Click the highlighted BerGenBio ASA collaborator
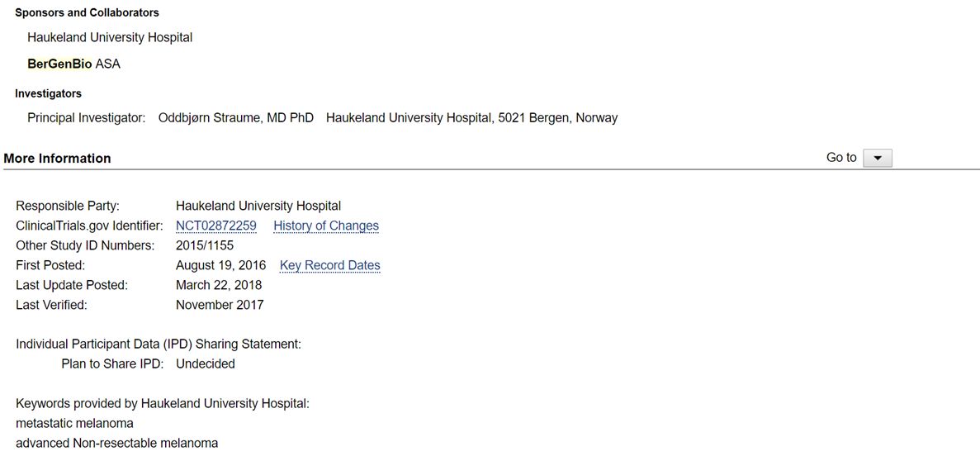Screen dimensions: 980x456 point(73,64)
